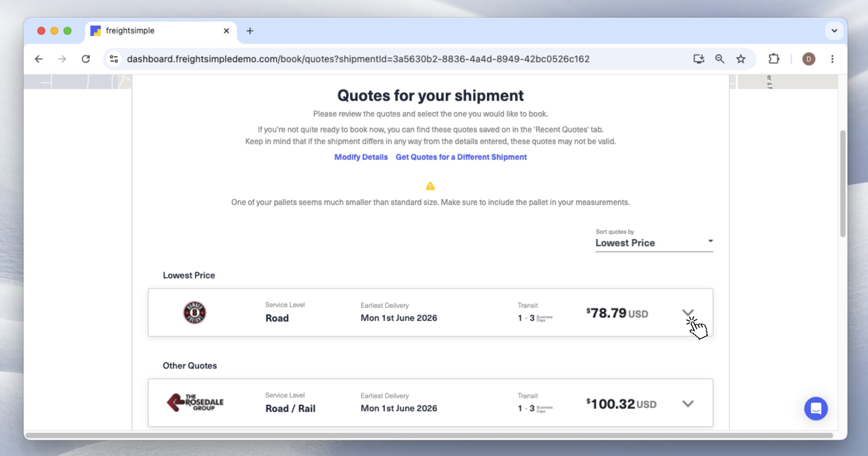Click Get Quotes for a Different Shipment

[x=461, y=157]
